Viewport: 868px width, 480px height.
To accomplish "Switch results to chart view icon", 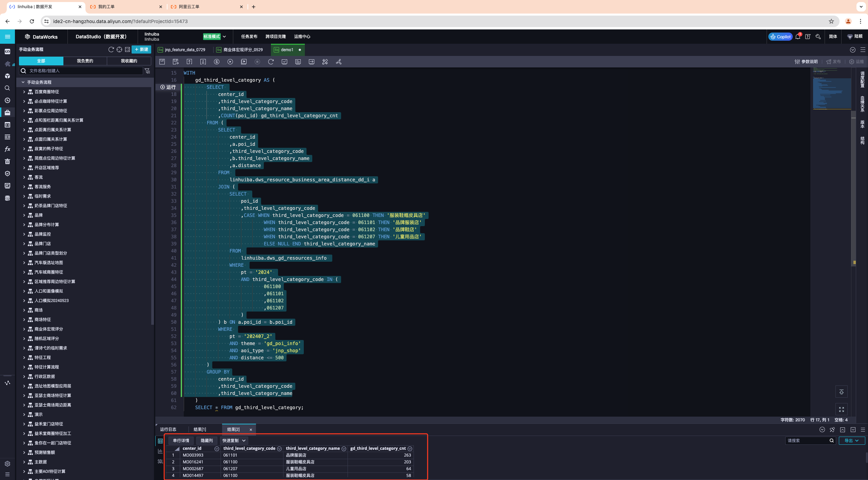I will coord(160,451).
